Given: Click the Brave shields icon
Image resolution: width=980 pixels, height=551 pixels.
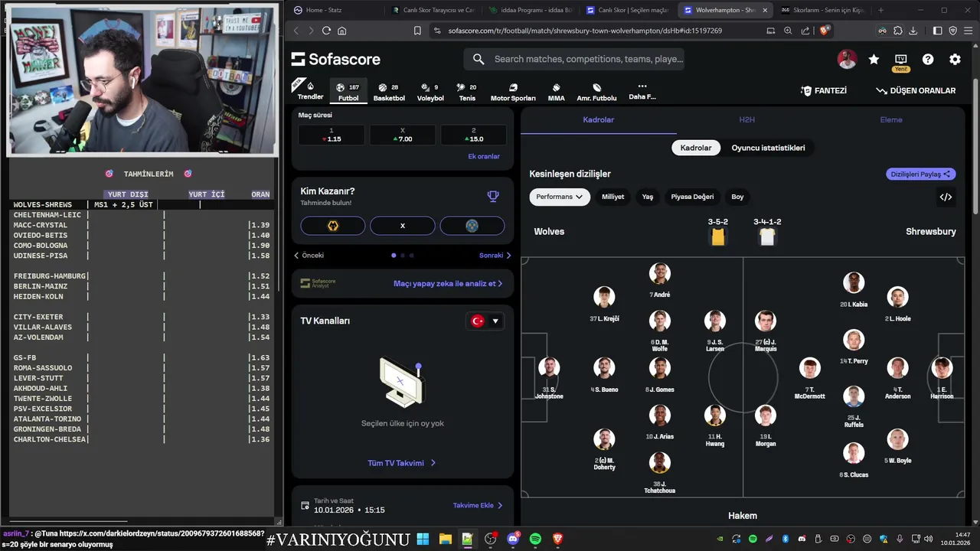Looking at the screenshot, I should (x=824, y=31).
